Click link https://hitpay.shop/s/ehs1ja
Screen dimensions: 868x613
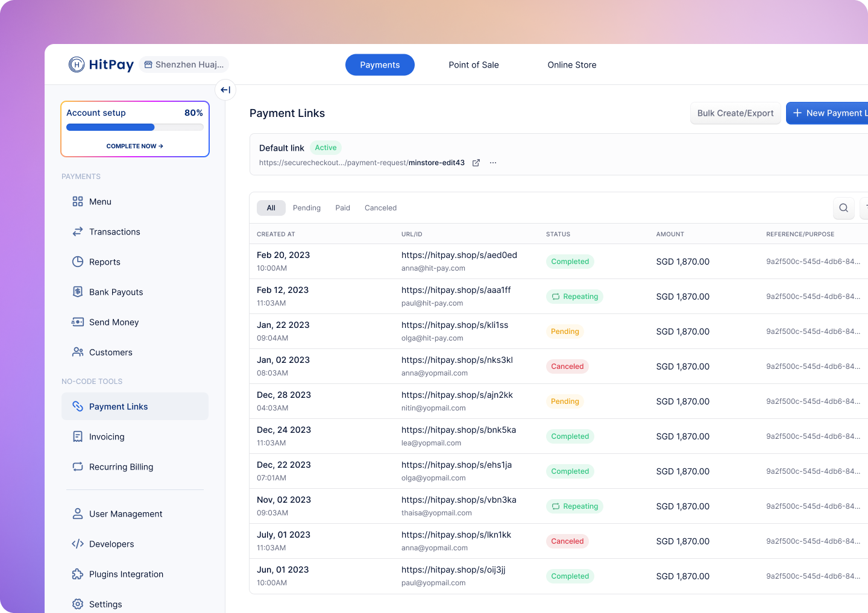456,465
